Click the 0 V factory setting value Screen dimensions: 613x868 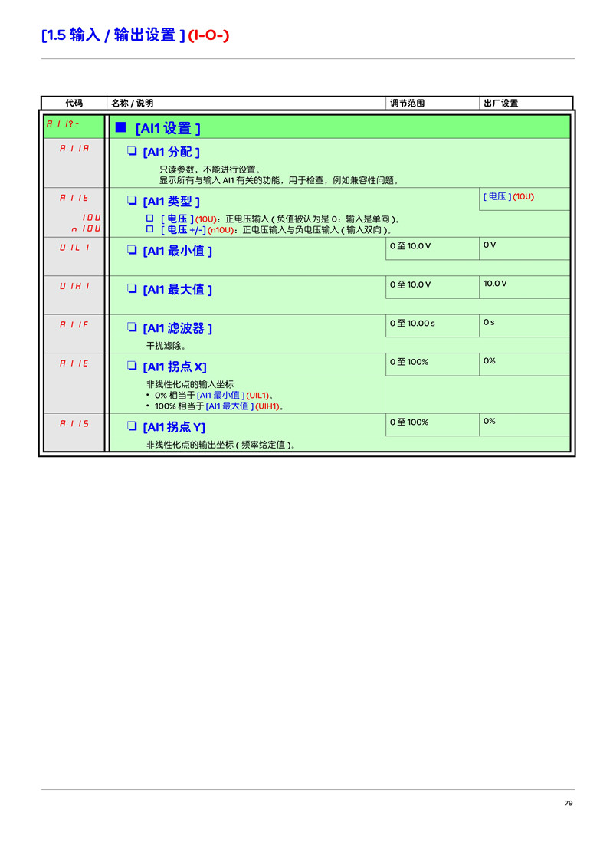[x=490, y=245]
